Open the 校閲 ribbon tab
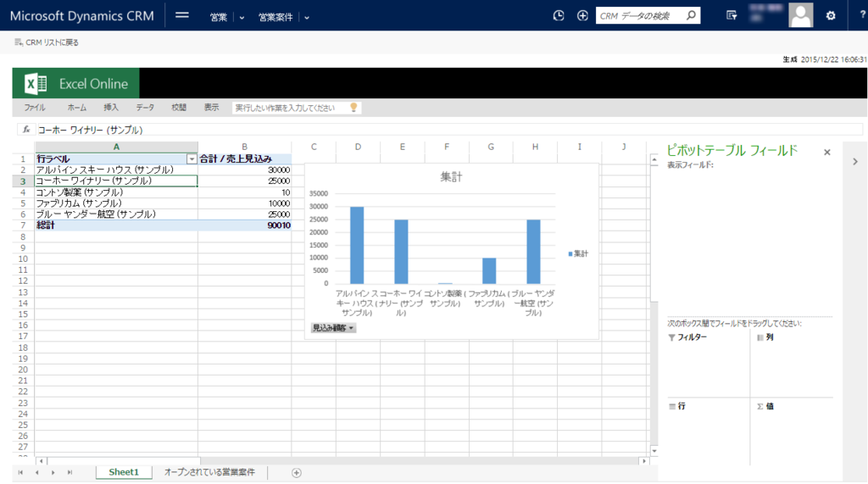 pyautogui.click(x=179, y=108)
